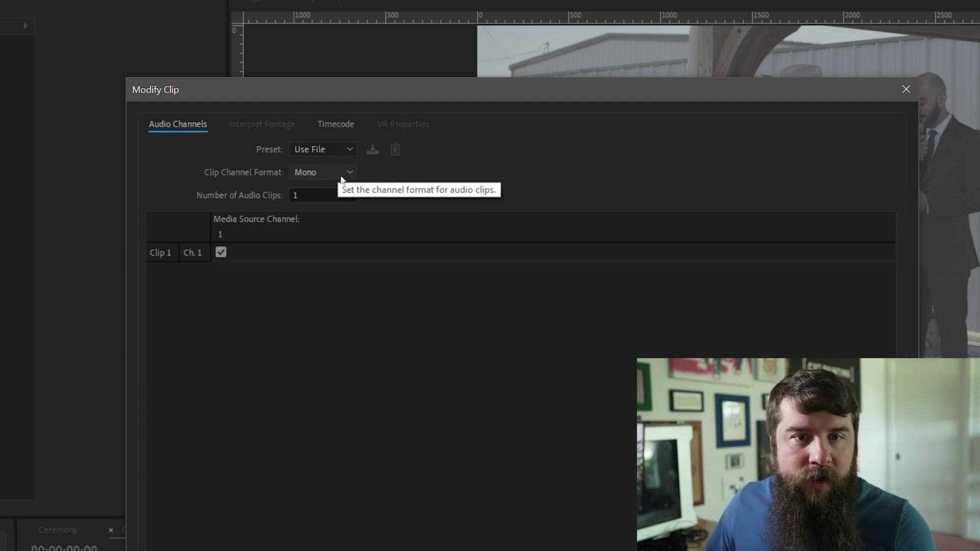Switch to Timecode tab
Image resolution: width=980 pixels, height=551 pixels.
coord(335,124)
